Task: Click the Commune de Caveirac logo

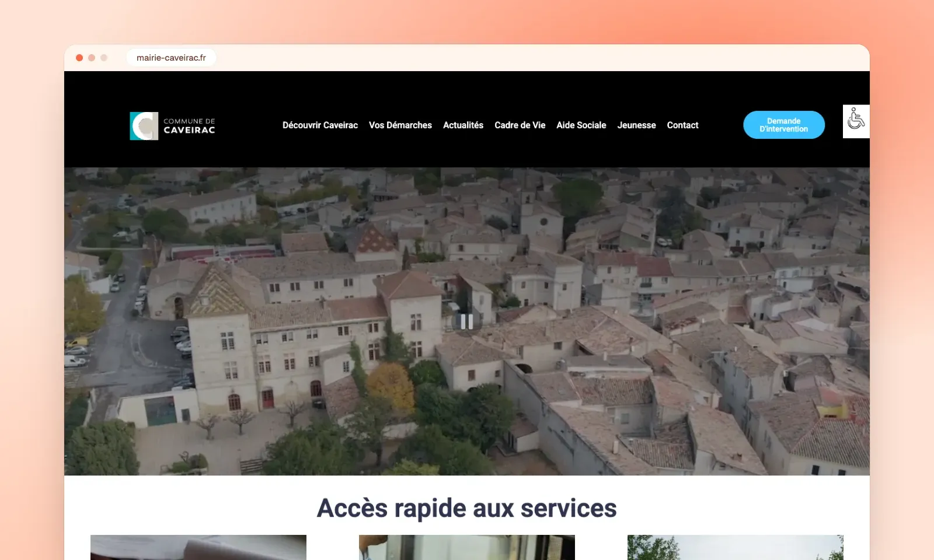Action: point(172,125)
